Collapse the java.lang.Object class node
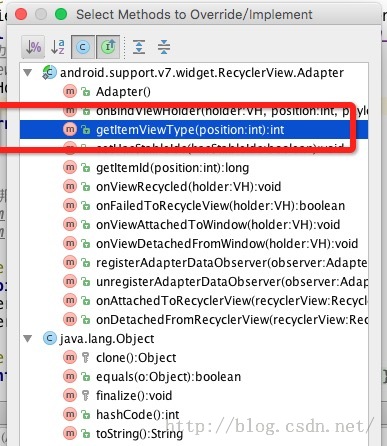Screen dimensions: 387x446 coord(28,339)
